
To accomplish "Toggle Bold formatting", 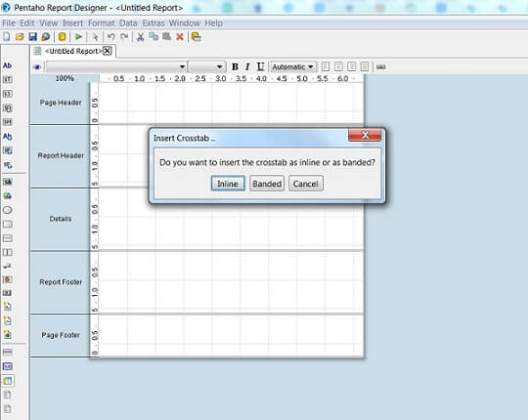I will [235, 66].
